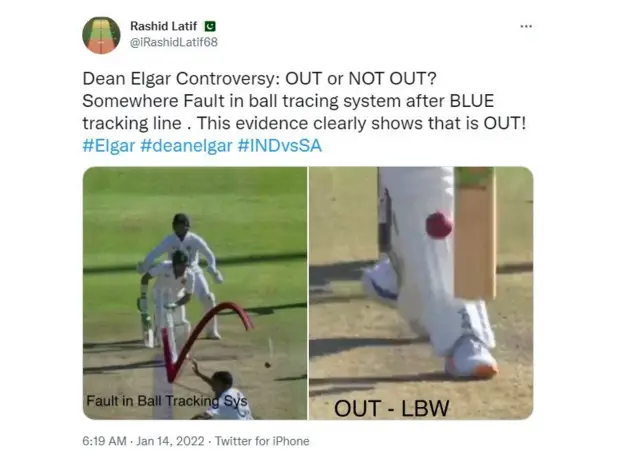Open the #Elgar hashtag
The height and width of the screenshot is (466, 640).
(109, 146)
